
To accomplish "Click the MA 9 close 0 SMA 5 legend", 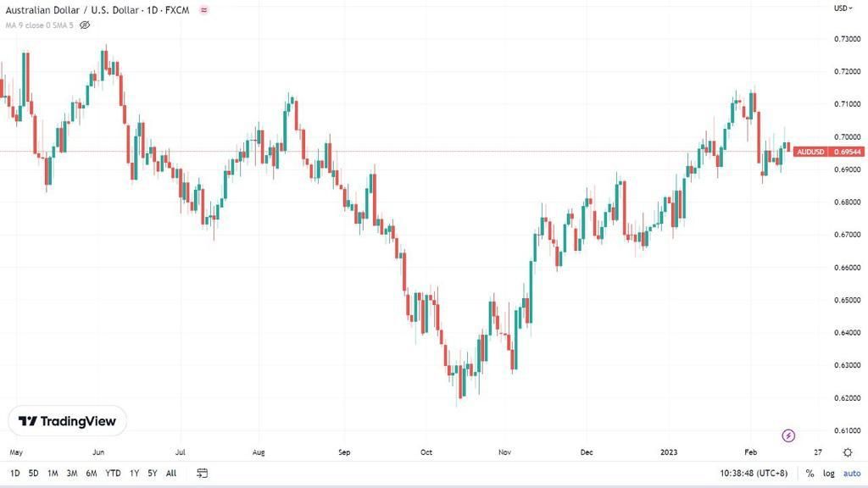I will (x=39, y=25).
